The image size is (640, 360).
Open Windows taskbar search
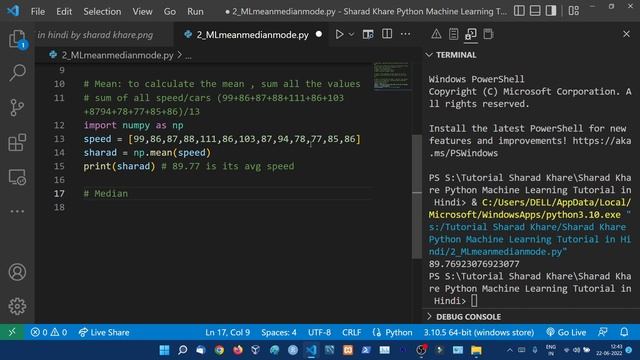coord(182,350)
